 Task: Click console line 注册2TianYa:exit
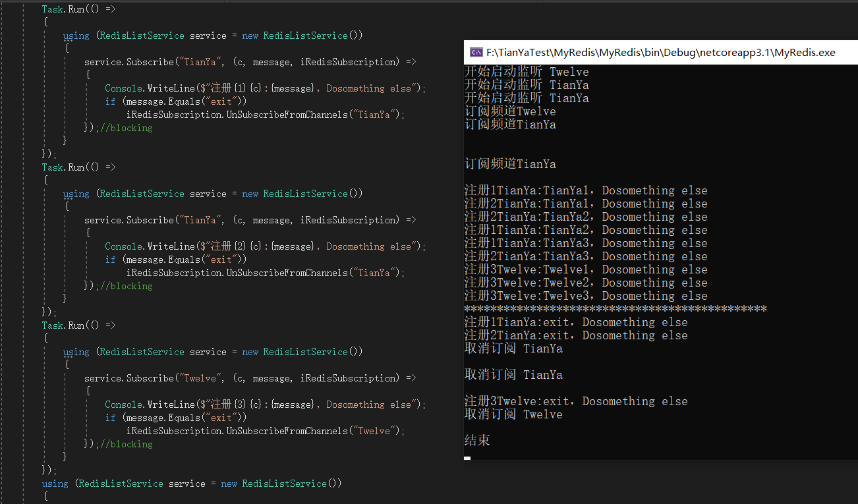coord(576,335)
